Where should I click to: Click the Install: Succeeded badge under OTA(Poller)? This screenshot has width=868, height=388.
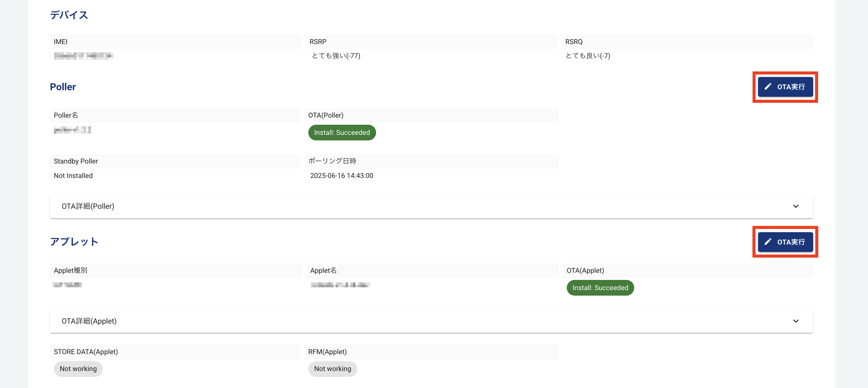342,133
